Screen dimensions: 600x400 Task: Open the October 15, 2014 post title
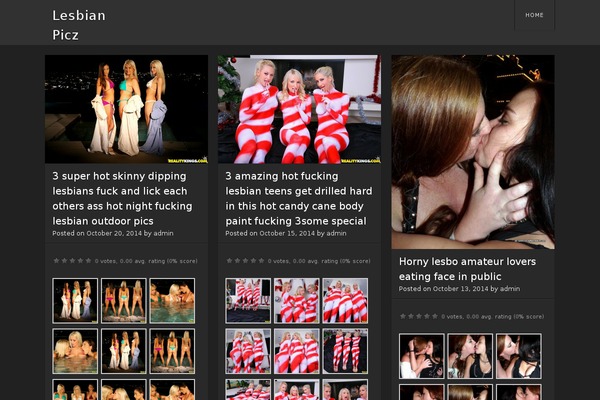pyautogui.click(x=298, y=197)
